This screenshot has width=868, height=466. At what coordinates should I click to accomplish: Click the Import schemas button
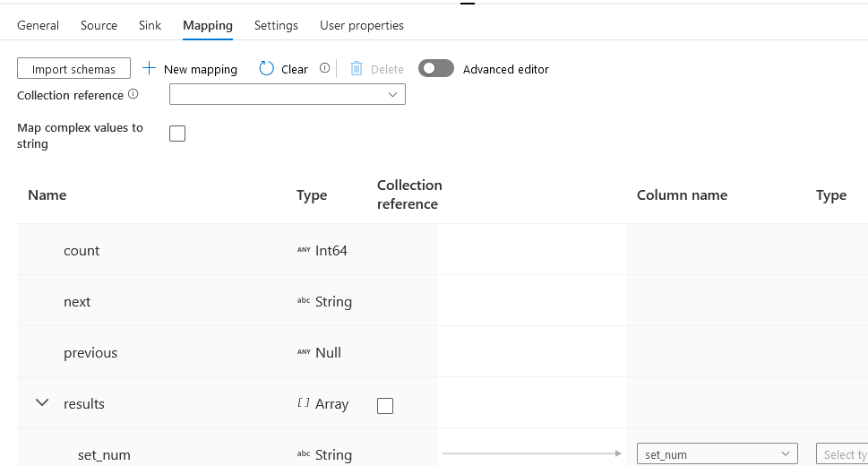pyautogui.click(x=73, y=68)
